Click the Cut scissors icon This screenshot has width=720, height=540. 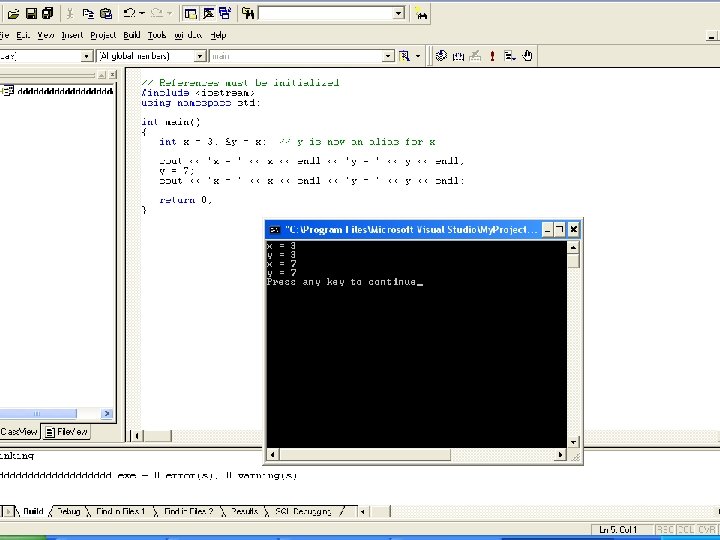[70, 13]
